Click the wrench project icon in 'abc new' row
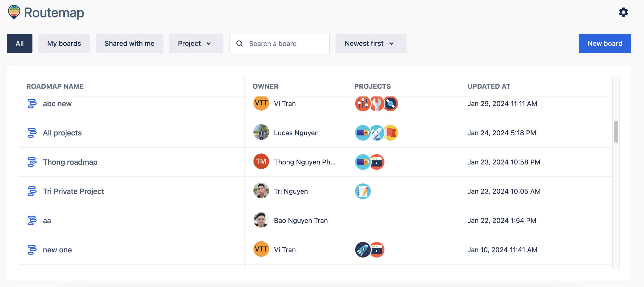The width and height of the screenshot is (644, 287). coord(377,104)
